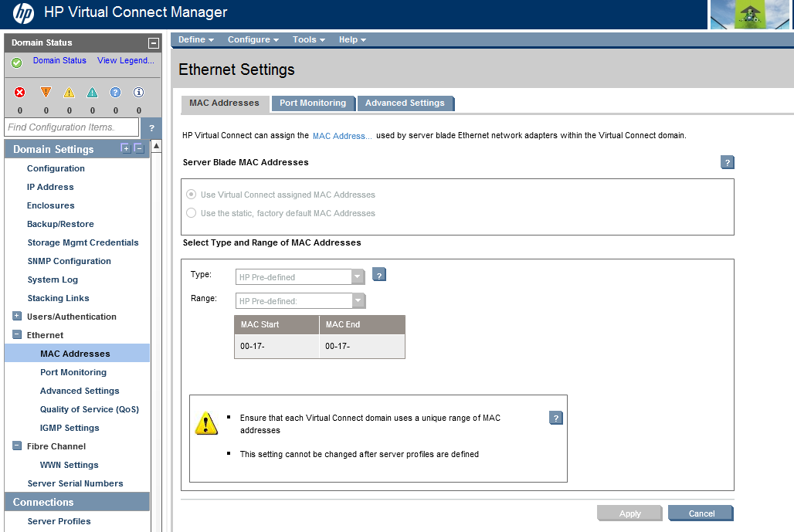Open the Define menu
The image size is (794, 532).
tap(196, 39)
